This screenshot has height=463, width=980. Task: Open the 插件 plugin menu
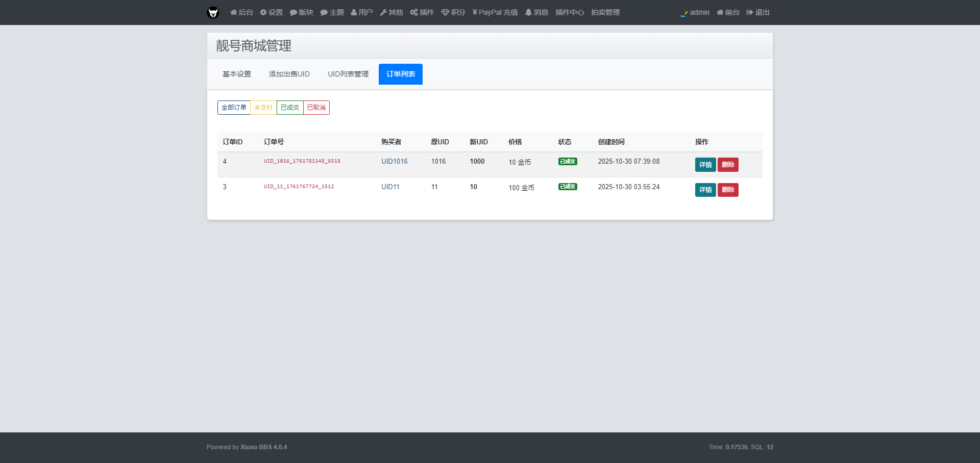[422, 12]
